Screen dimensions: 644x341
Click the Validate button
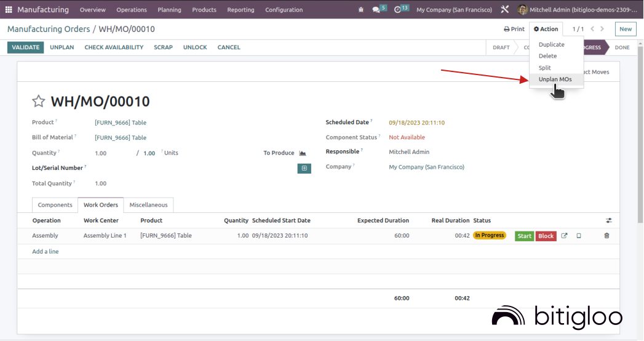25,47
